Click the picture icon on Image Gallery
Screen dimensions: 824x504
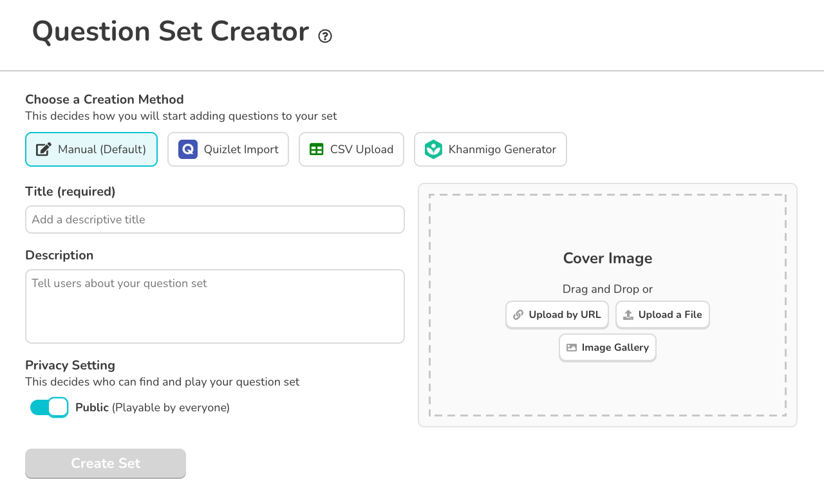[x=572, y=347]
